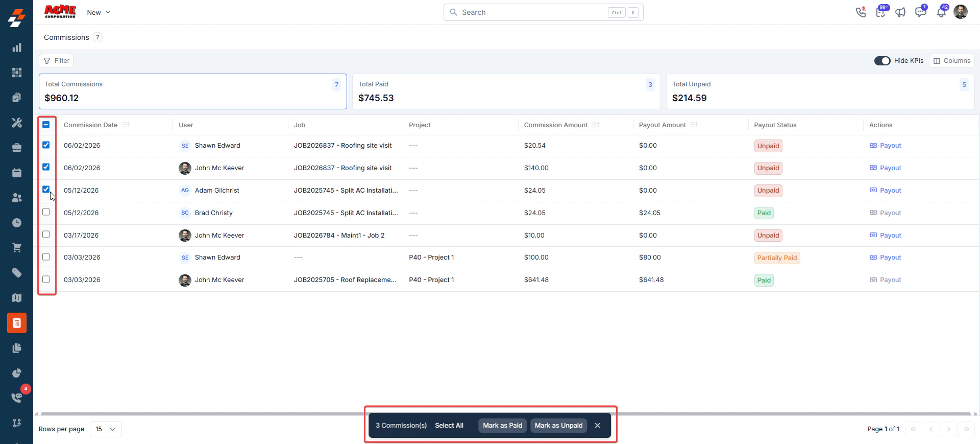Expand the New dropdown menu
Image resolution: width=980 pixels, height=444 pixels.
tap(99, 12)
